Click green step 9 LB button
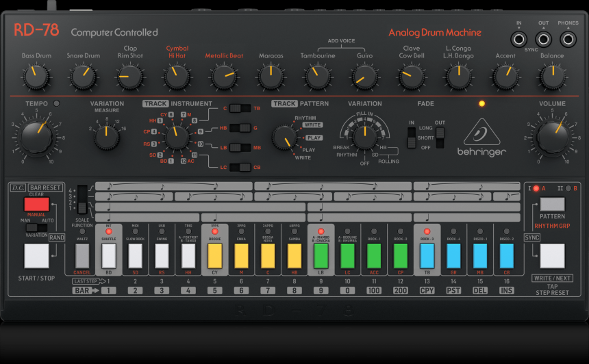The height and width of the screenshot is (364, 589). 321,256
